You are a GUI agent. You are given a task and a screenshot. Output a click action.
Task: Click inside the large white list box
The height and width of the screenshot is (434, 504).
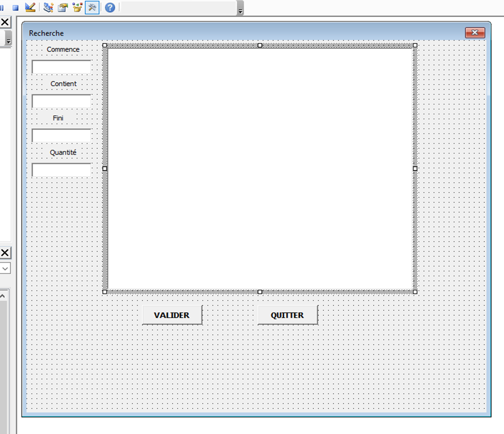point(260,168)
